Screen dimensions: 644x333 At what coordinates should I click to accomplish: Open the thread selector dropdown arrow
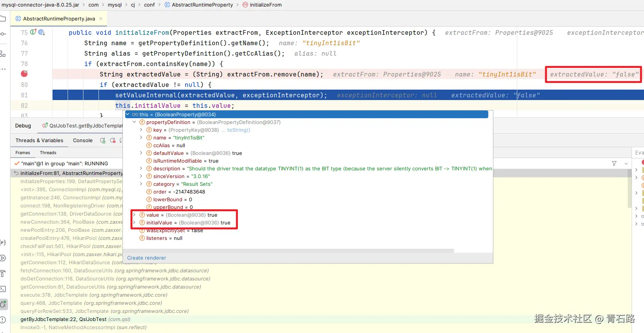point(626,163)
